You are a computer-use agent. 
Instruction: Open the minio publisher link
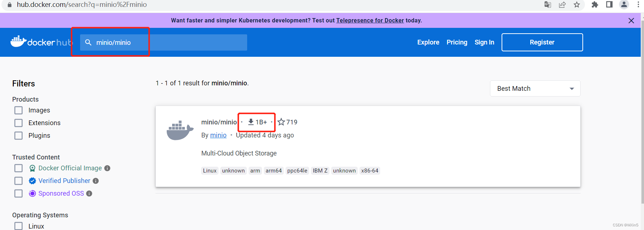pyautogui.click(x=218, y=135)
